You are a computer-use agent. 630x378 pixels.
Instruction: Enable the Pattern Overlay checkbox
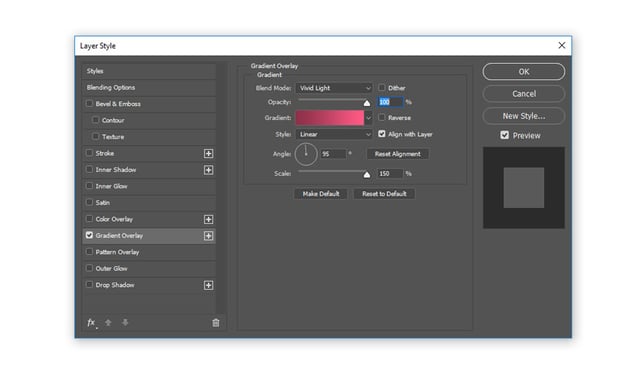pos(89,251)
